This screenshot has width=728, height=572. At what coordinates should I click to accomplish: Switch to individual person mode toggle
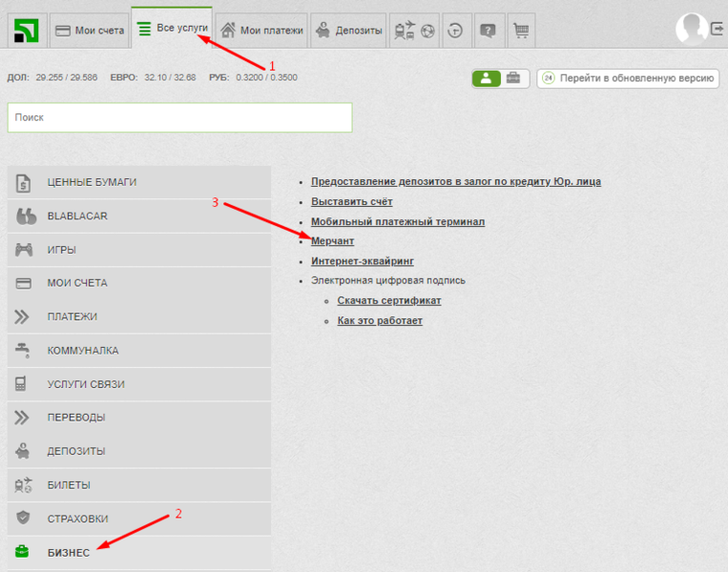pos(486,78)
